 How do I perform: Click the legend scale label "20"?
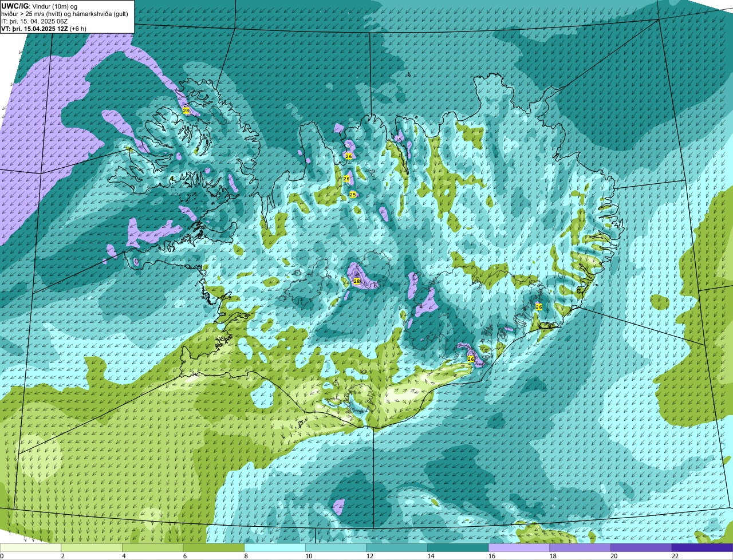(x=614, y=556)
